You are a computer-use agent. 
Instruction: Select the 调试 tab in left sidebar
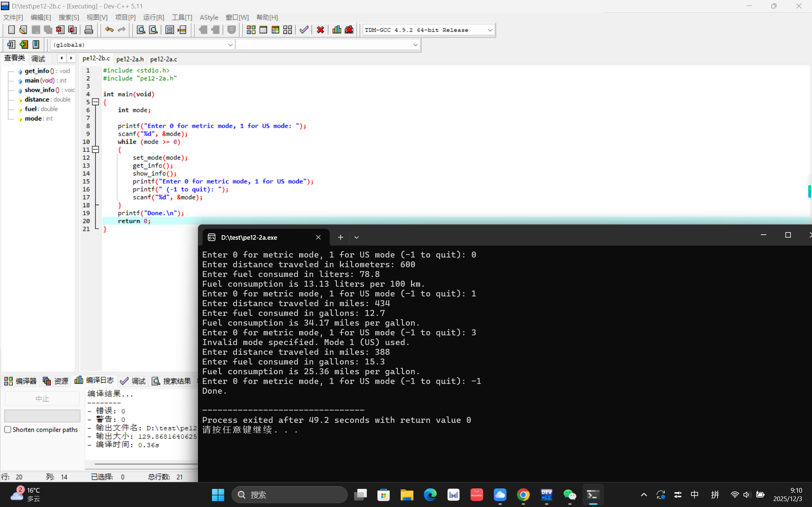point(38,58)
